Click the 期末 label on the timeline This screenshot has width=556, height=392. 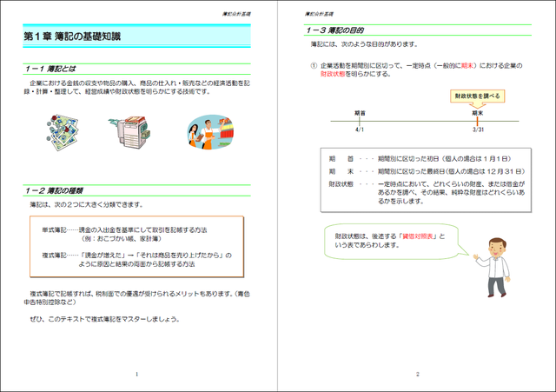(x=477, y=113)
